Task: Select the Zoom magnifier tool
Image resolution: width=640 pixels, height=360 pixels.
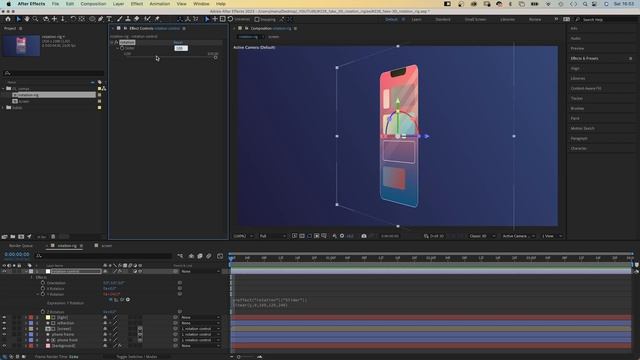Action: [x=36, y=19]
